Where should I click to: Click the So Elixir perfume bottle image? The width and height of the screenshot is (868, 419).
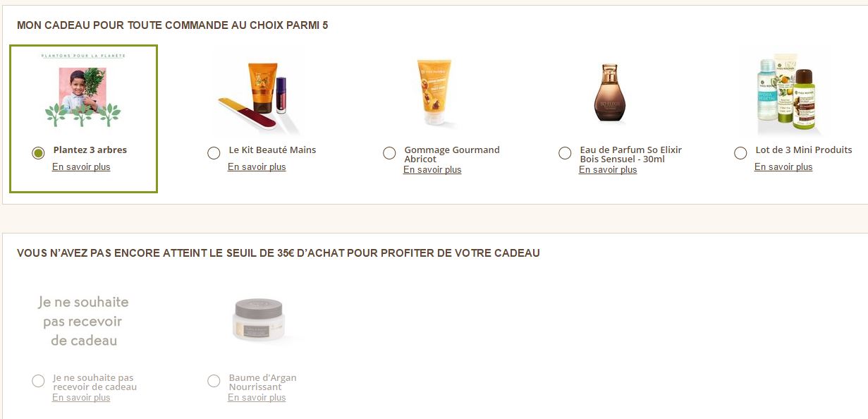tap(609, 94)
